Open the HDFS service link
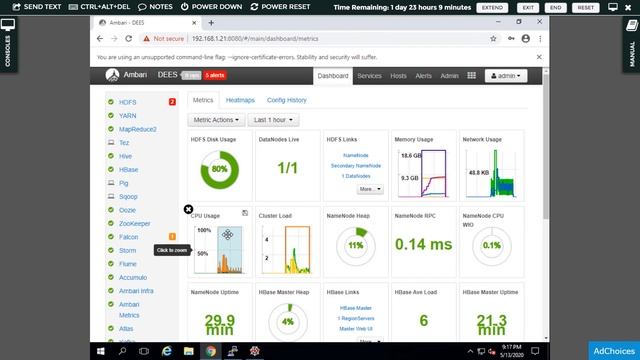640x360 pixels. pyautogui.click(x=127, y=102)
